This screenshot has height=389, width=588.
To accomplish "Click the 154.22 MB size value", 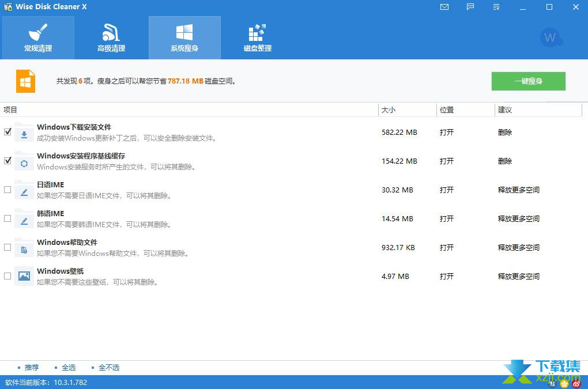I will click(x=399, y=161).
